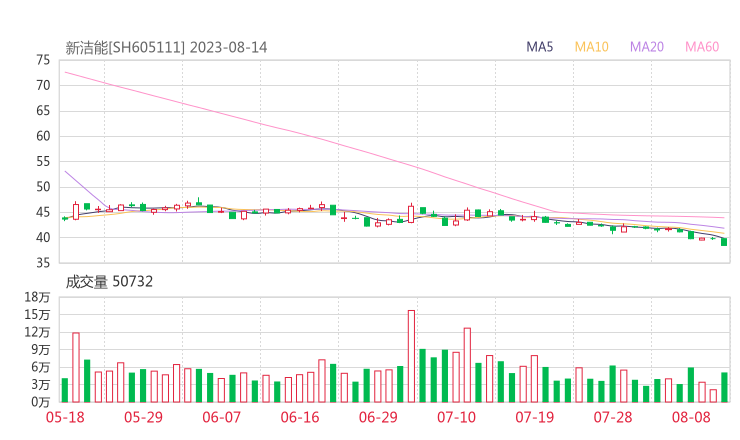Screen dimensions: 740x440
Task: Click the MA20 legend label
Action: [647, 47]
